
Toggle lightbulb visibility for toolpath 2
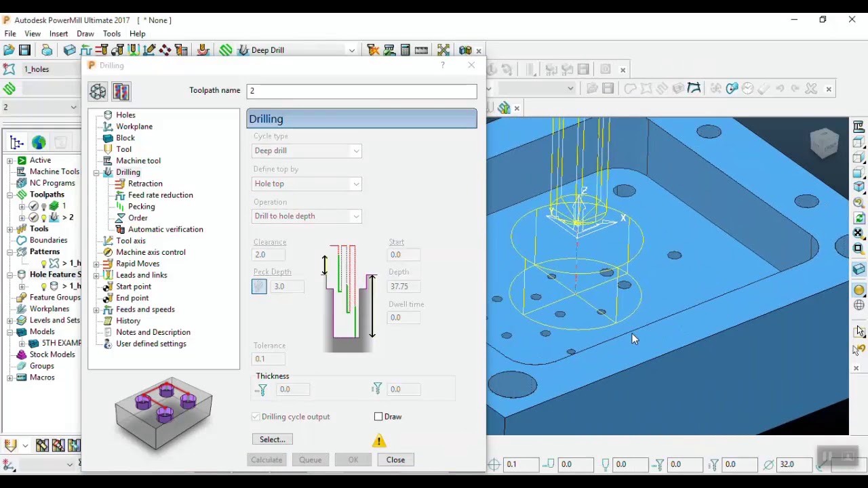pyautogui.click(x=44, y=218)
